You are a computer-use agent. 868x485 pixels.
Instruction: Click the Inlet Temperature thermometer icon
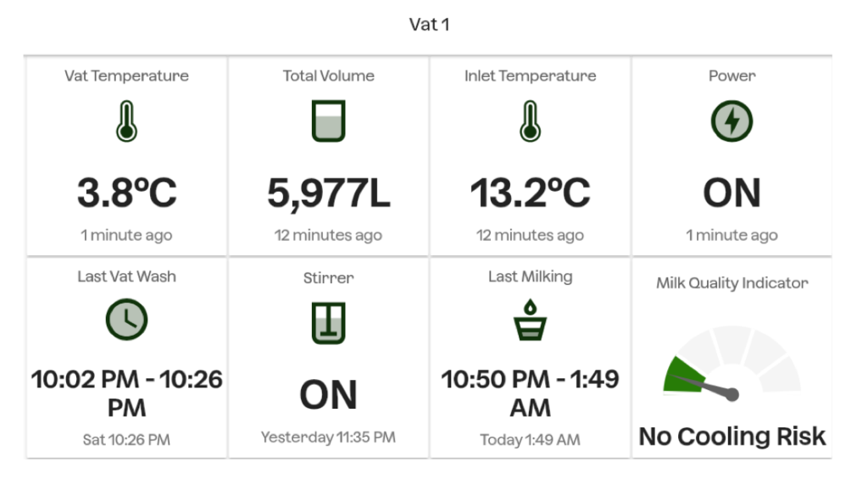(x=530, y=122)
